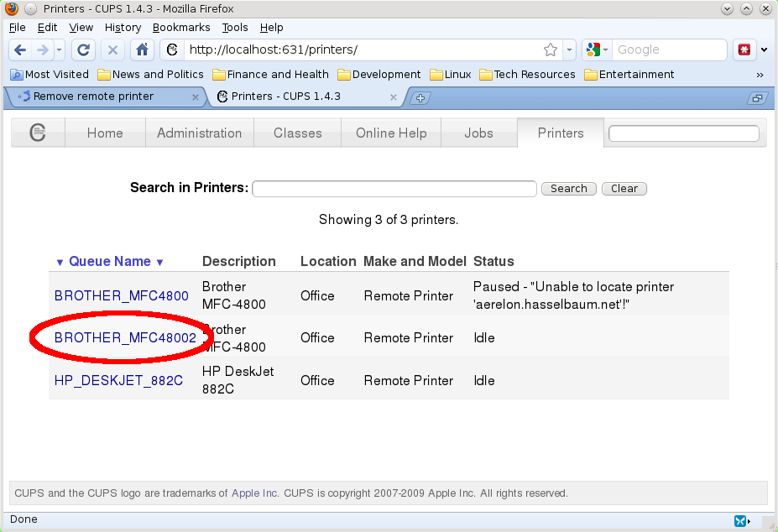This screenshot has width=778, height=532.
Task: Open the BROTHER_MFC48002 printer link
Action: 125,337
